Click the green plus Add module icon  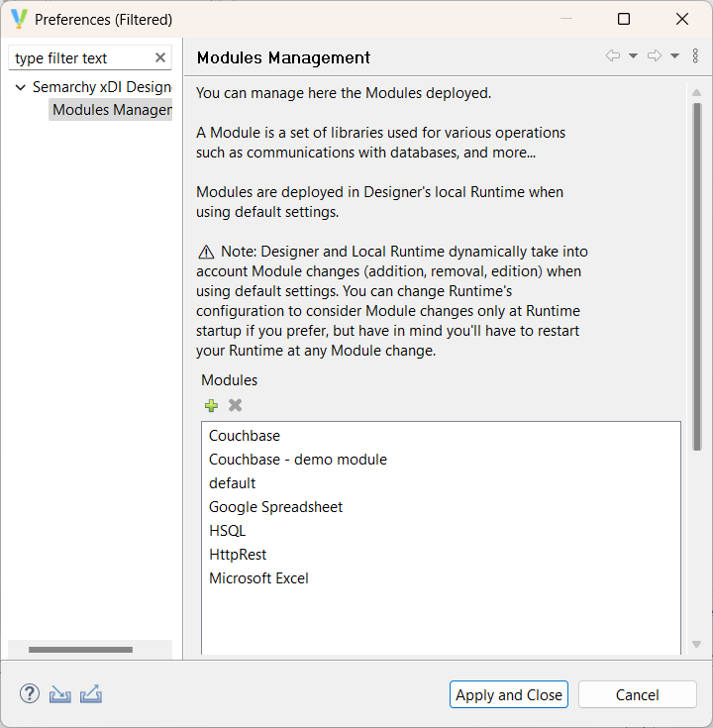coord(211,405)
